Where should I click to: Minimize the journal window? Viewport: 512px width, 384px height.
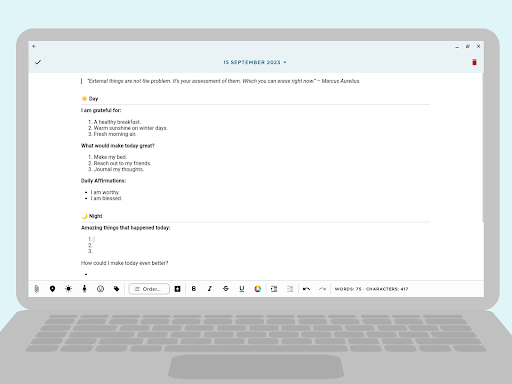(457, 47)
